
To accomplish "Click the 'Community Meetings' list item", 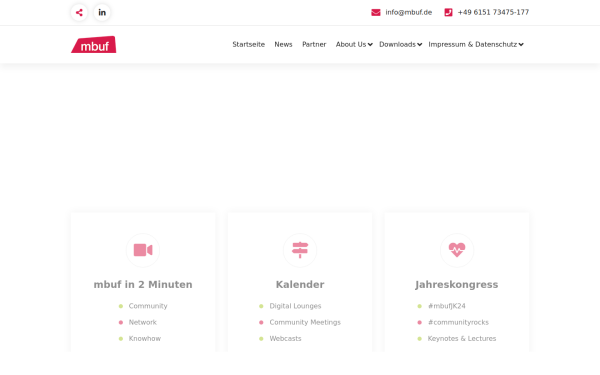I will click(305, 322).
